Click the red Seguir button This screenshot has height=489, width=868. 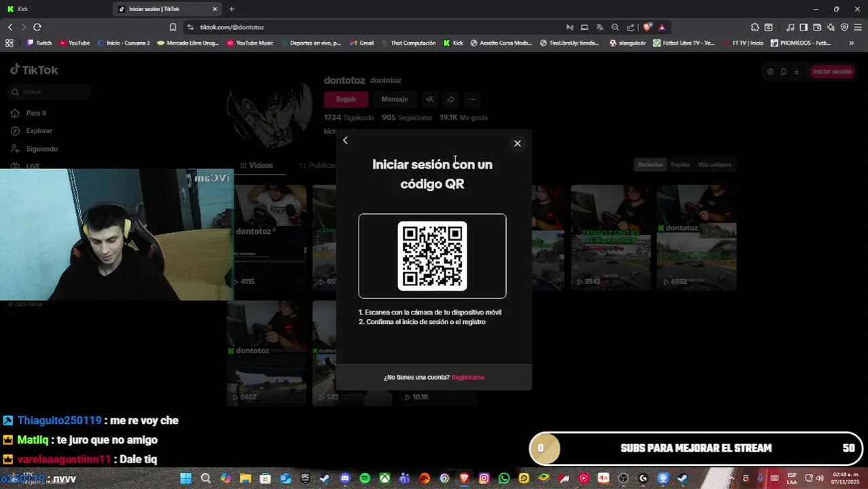[x=346, y=99]
